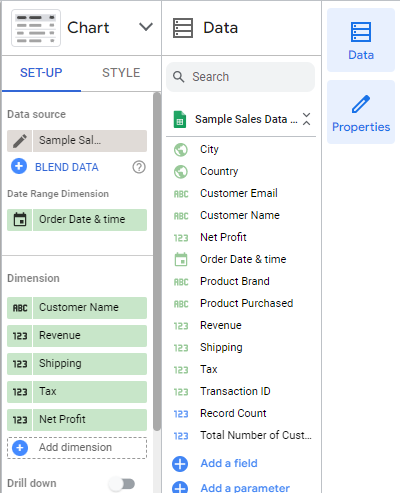Click the Add a parameter link
Viewport: 400px width, 493px height.
point(245,488)
